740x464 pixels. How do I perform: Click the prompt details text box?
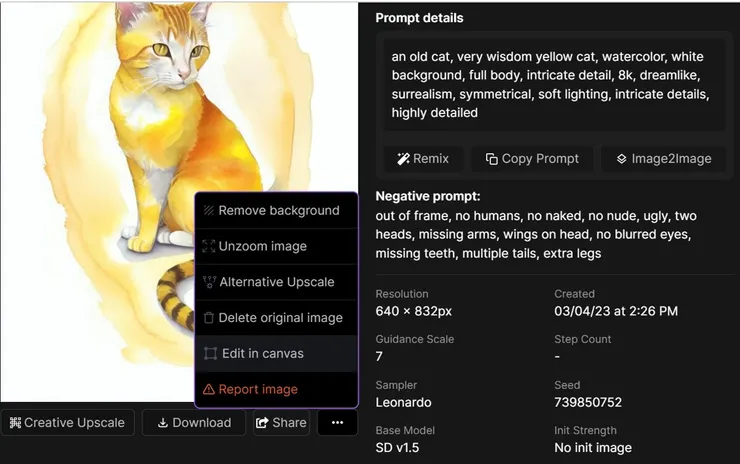[x=550, y=85]
